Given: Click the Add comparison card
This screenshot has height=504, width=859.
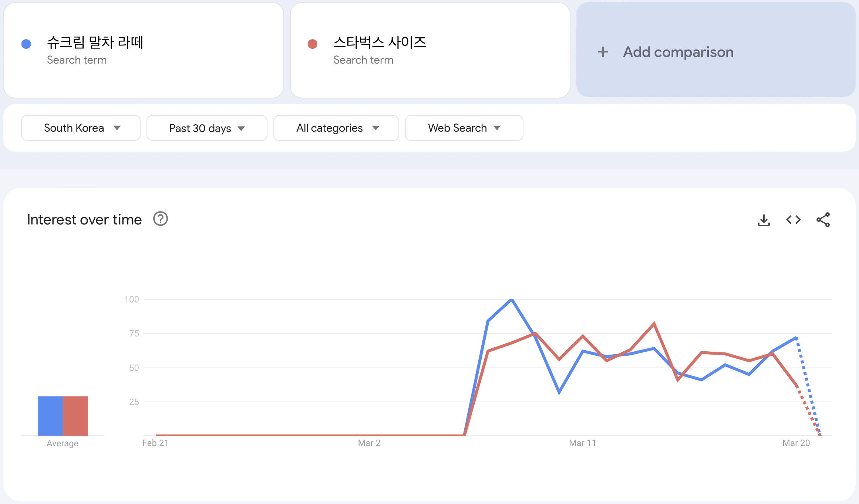Looking at the screenshot, I should (715, 50).
